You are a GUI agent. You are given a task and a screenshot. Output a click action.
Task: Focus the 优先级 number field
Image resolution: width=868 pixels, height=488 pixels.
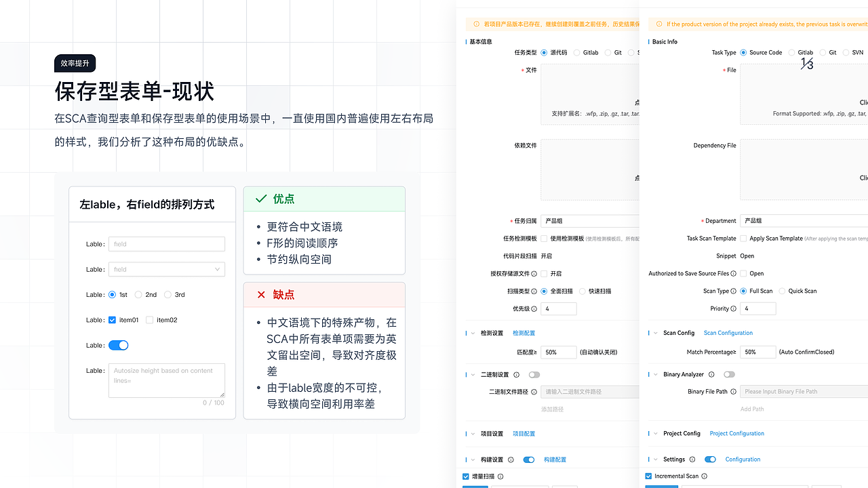pos(559,309)
